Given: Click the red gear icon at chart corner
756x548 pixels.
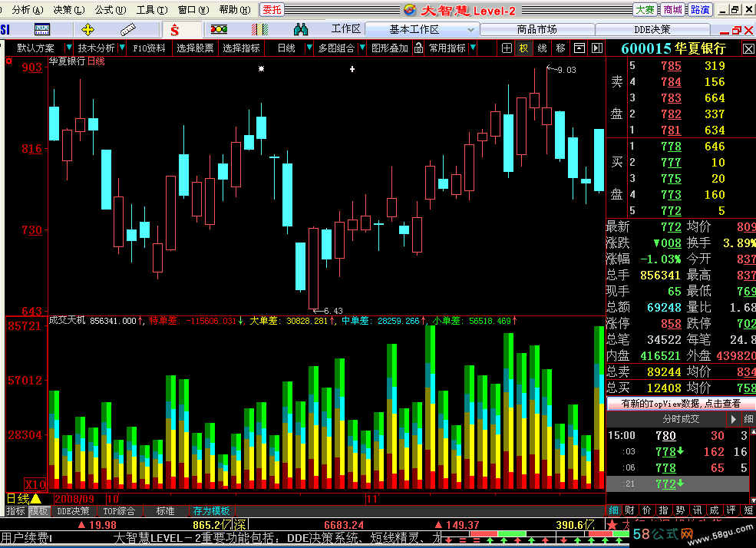Looking at the screenshot, I should (8, 61).
